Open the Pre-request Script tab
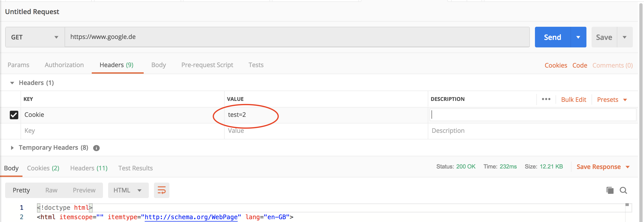The width and height of the screenshot is (644, 222). click(207, 65)
